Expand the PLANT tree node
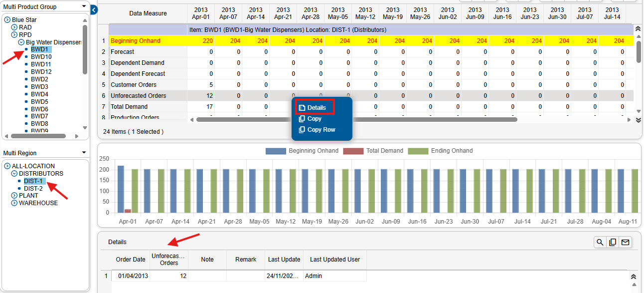Screen dimensions: 644x293 tap(14, 196)
